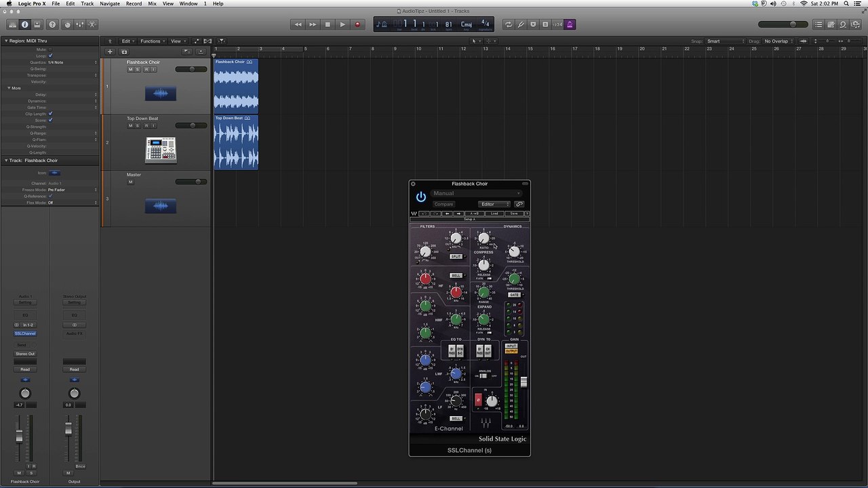Toggle the Clip Length checkbox

pyautogui.click(x=50, y=114)
